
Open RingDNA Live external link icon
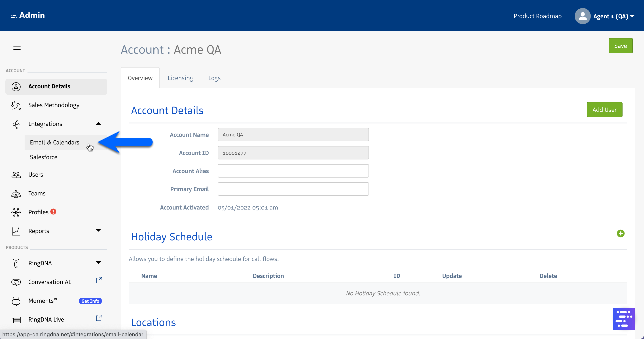click(x=99, y=318)
